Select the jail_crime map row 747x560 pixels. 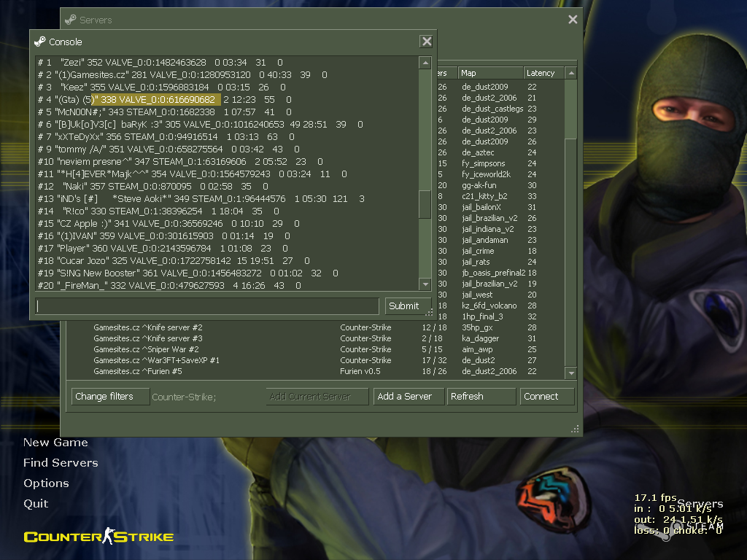(501, 251)
